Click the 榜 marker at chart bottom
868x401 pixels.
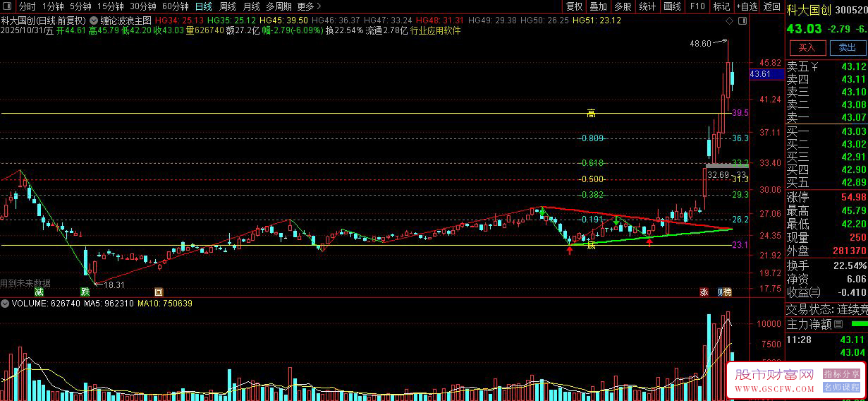click(728, 292)
